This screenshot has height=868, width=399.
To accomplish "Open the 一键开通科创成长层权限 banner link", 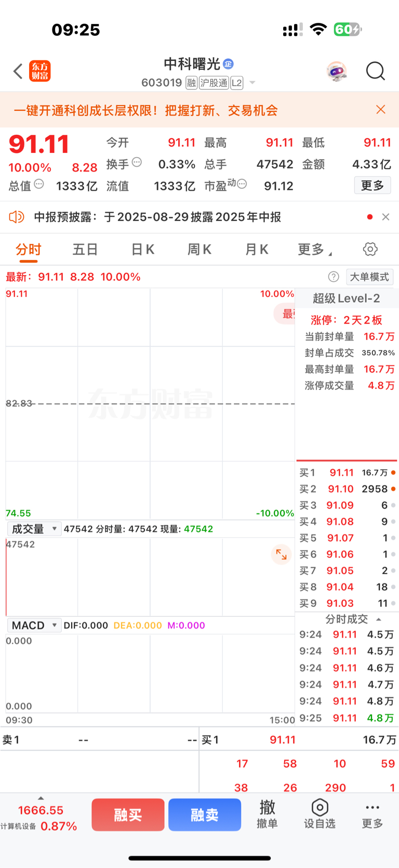I will click(x=145, y=110).
